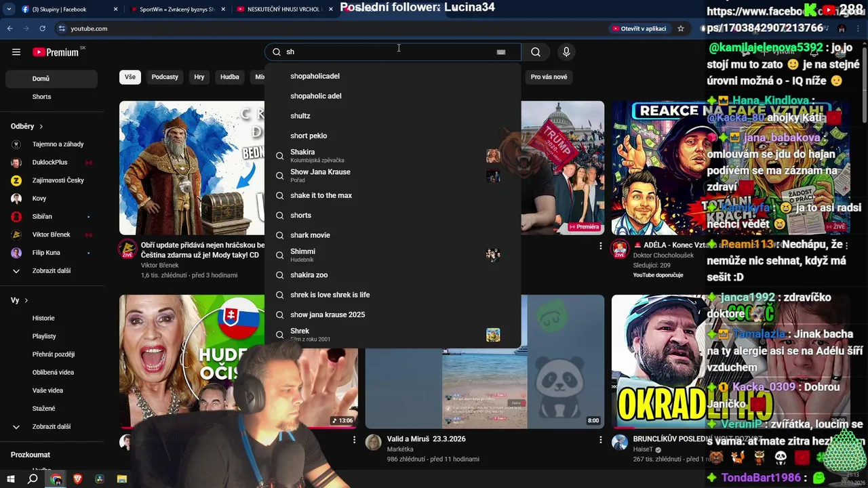Open the OKRADLI HO video thumbnail

click(730, 361)
